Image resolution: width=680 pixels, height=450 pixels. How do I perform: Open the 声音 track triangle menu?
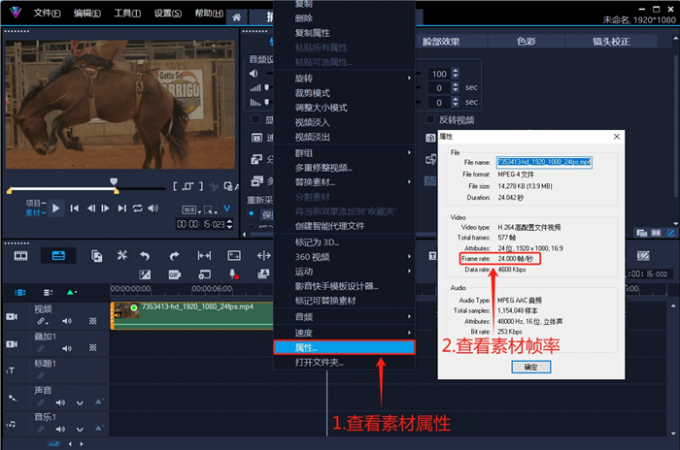(x=99, y=402)
